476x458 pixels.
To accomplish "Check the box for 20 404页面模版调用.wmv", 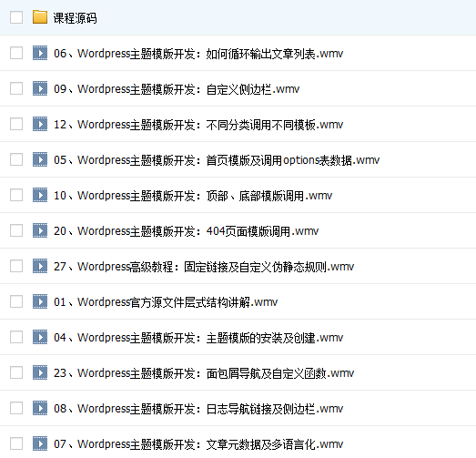I will [x=16, y=230].
